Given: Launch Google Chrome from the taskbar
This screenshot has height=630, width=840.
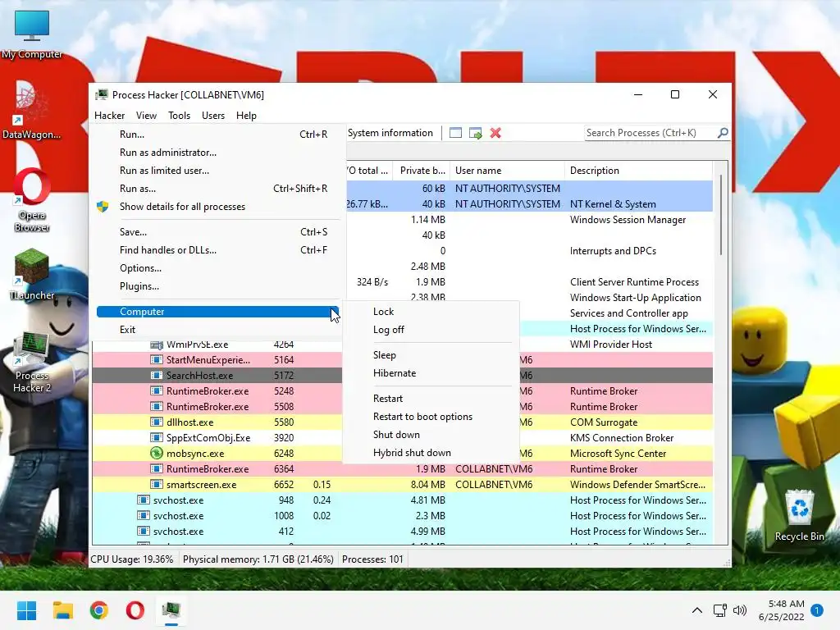Looking at the screenshot, I should [x=99, y=610].
